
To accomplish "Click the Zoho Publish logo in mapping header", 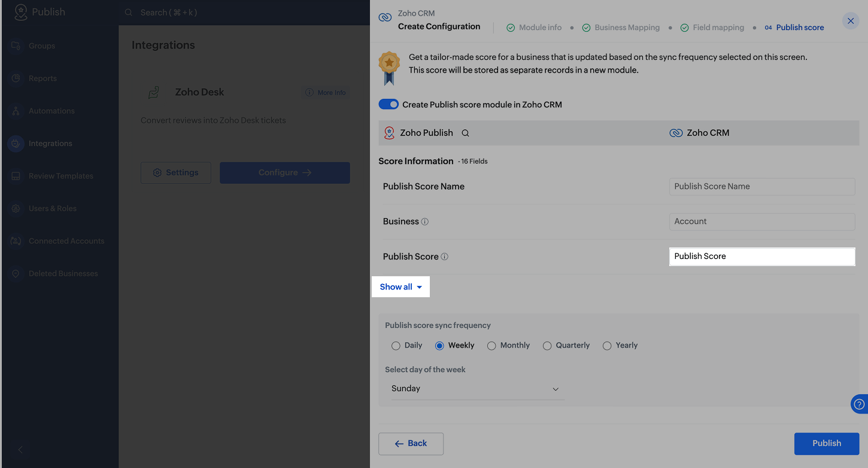I will 389,133.
